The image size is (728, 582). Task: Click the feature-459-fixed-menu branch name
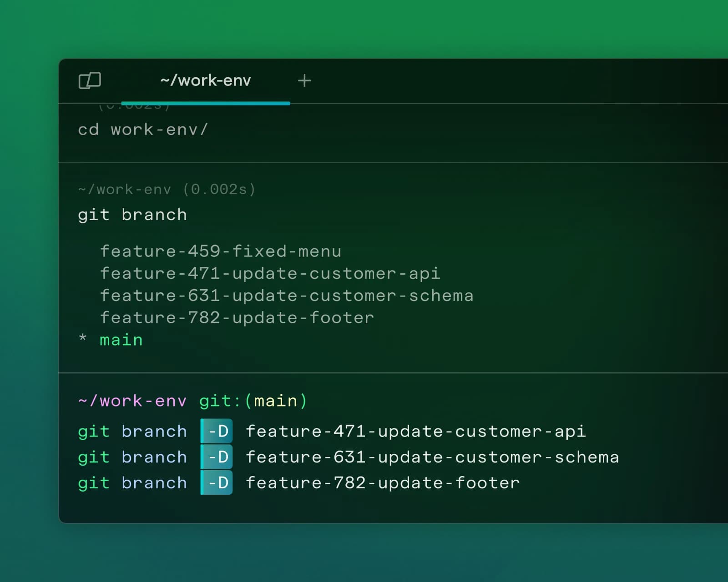click(221, 251)
